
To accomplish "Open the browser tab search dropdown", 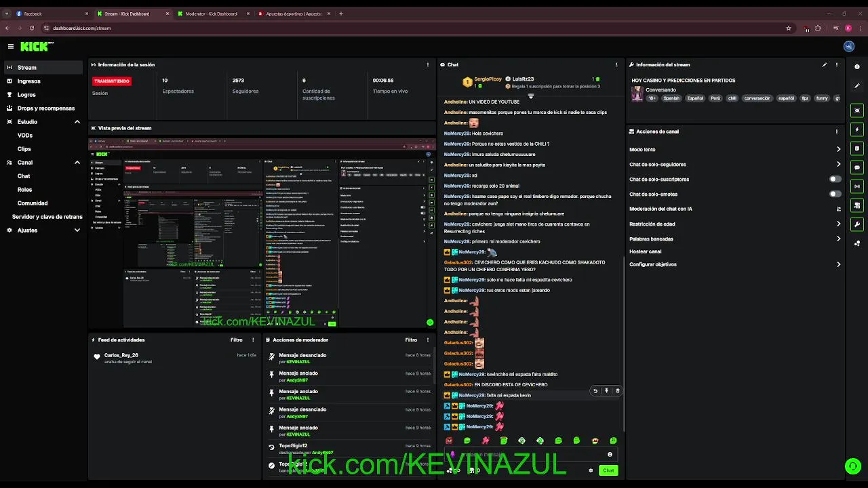I will pyautogui.click(x=7, y=14).
